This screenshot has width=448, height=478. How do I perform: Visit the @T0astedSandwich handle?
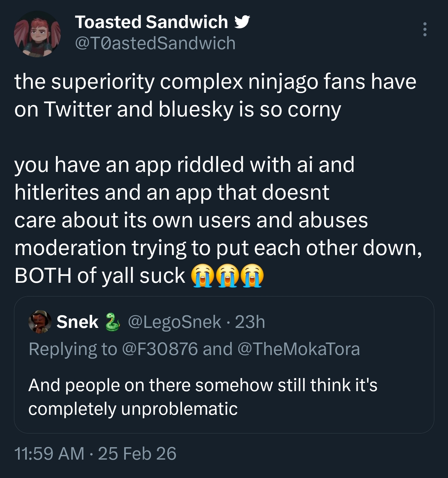click(155, 43)
